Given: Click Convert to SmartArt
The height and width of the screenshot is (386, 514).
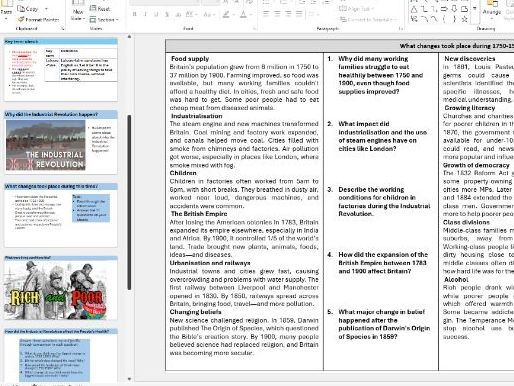Looking at the screenshot, I should pos(368,20).
